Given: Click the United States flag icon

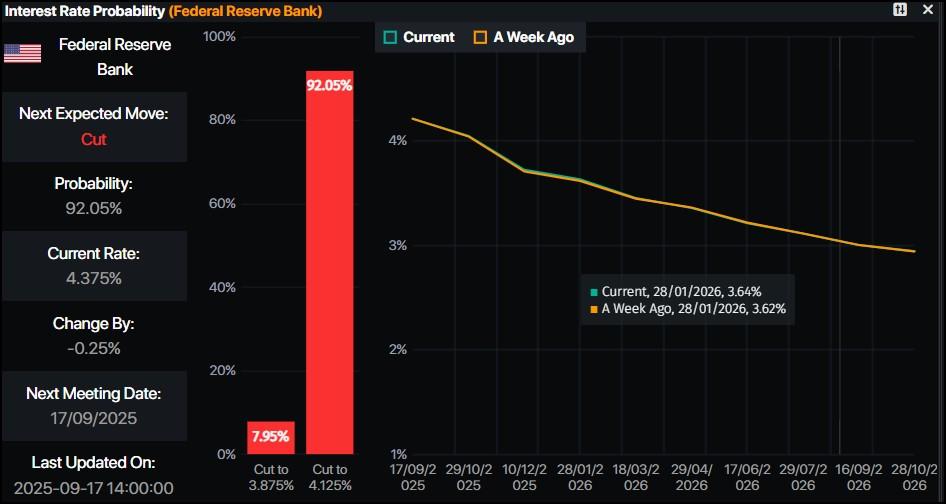Looking at the screenshot, I should coord(22,54).
